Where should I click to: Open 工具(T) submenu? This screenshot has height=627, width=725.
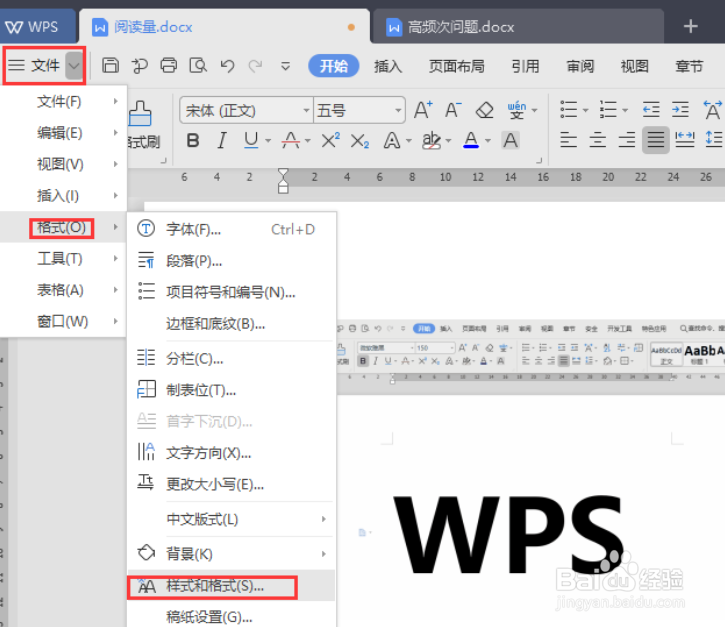tap(63, 258)
